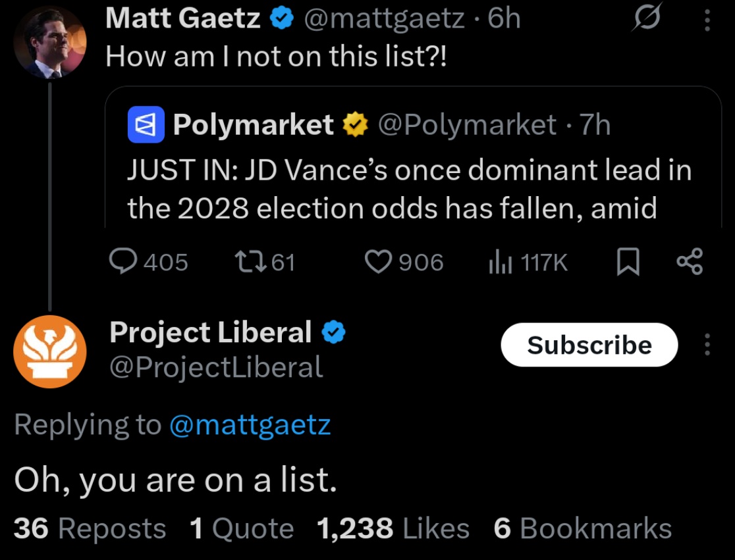
Task: Click the crossed-circle visibility icon on Gaetz's tweet
Action: coord(647,18)
